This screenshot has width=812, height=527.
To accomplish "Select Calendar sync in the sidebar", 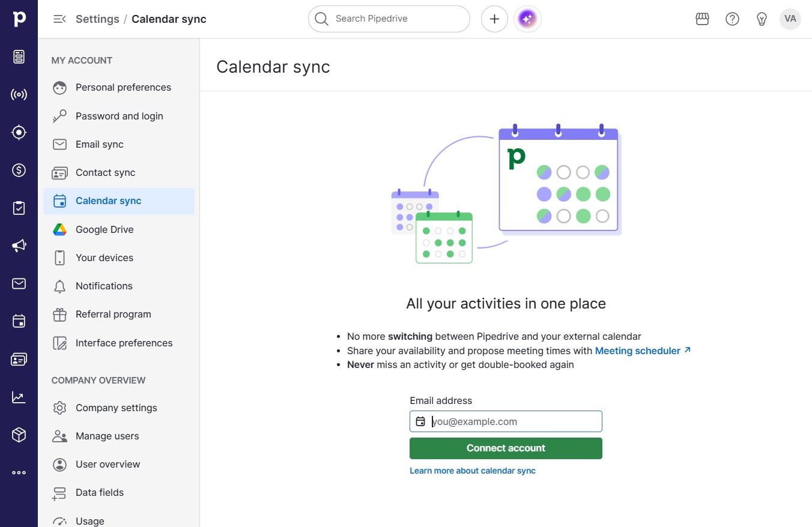I will (x=119, y=201).
